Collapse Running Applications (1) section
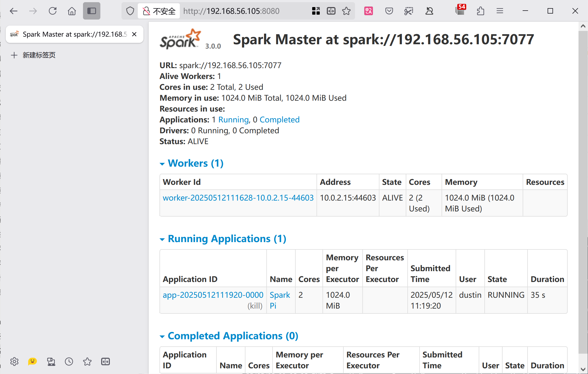 227,239
